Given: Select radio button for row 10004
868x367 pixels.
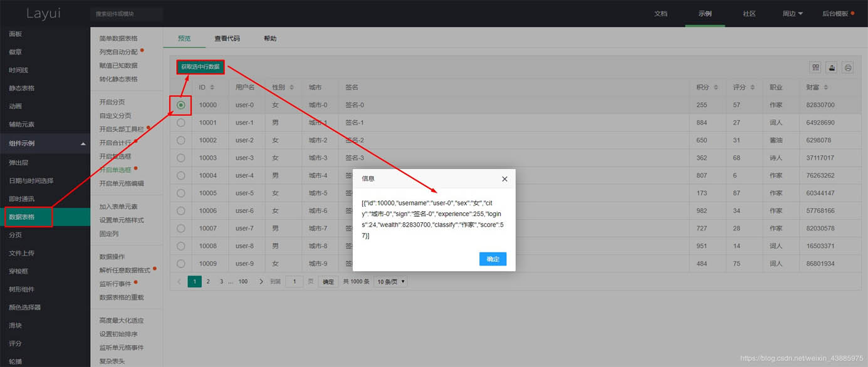Looking at the screenshot, I should coord(181,175).
